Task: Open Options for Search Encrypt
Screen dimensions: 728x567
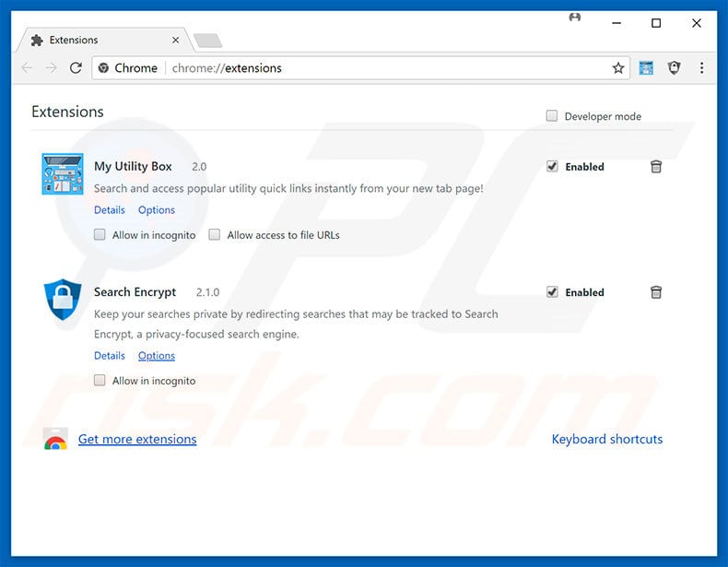Action: pyautogui.click(x=157, y=355)
